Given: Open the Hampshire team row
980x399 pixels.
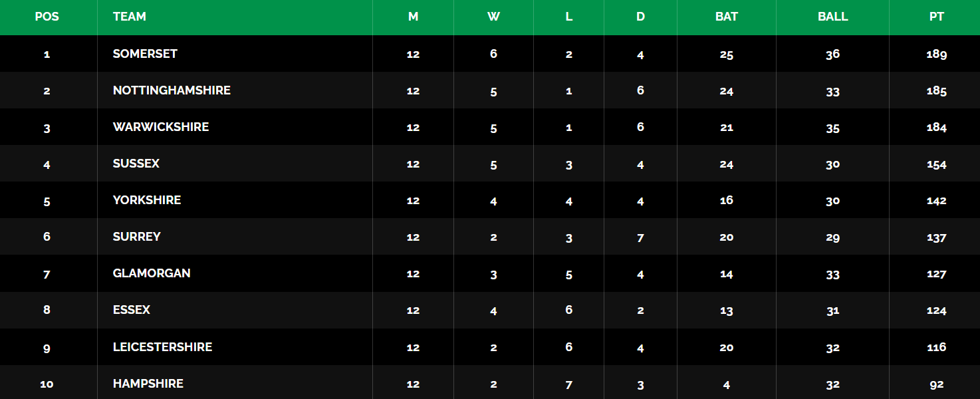Looking at the screenshot, I should click(490, 382).
